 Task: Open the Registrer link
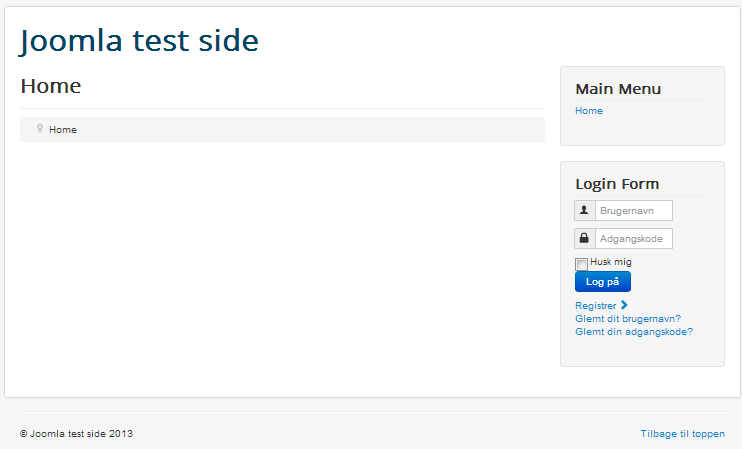pos(596,306)
